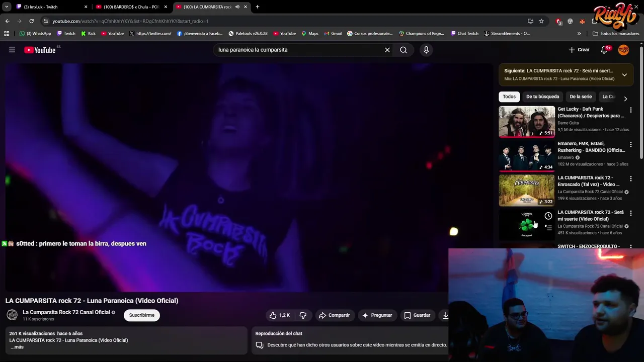Image resolution: width=644 pixels, height=362 pixels.
Task: Collapse the Siguiente mix playlist panel
Action: pyautogui.click(x=624, y=75)
